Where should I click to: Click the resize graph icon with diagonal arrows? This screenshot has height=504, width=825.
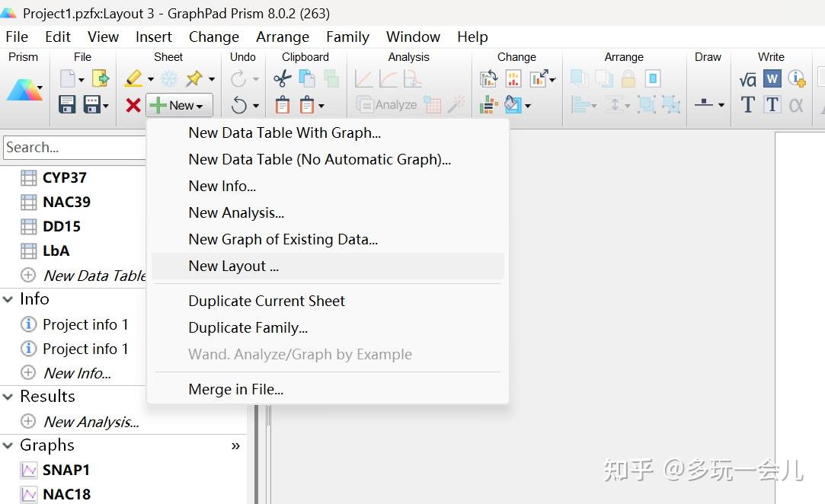pyautogui.click(x=539, y=79)
